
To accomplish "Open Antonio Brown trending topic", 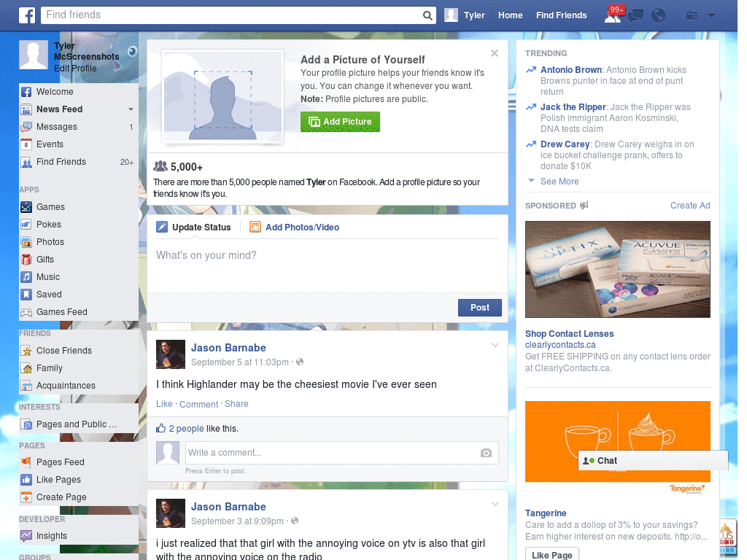I will coord(571,70).
